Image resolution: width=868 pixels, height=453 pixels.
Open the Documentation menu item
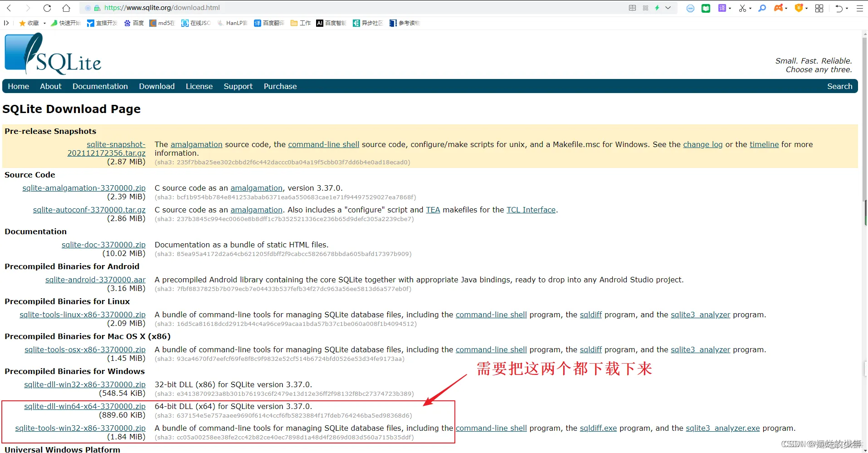tap(100, 86)
